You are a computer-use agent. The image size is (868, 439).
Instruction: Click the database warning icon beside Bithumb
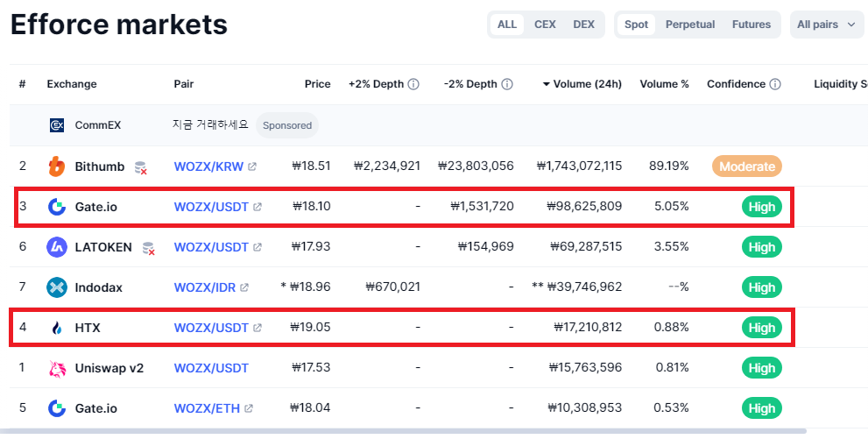coord(141,167)
